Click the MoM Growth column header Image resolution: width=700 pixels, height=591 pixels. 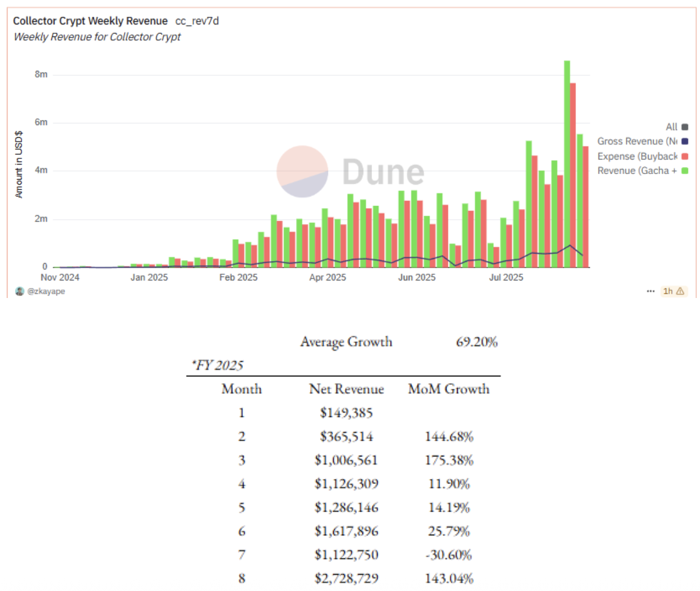click(x=449, y=389)
